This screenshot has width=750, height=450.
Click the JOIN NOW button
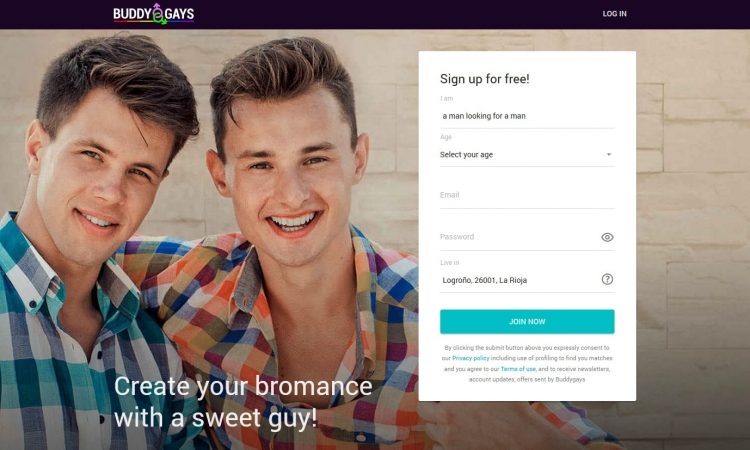click(x=527, y=322)
